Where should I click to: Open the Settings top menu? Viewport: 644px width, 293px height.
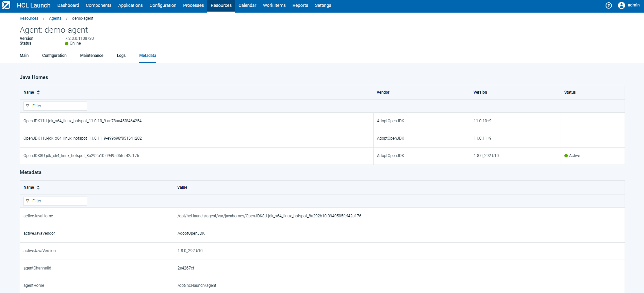click(x=323, y=5)
